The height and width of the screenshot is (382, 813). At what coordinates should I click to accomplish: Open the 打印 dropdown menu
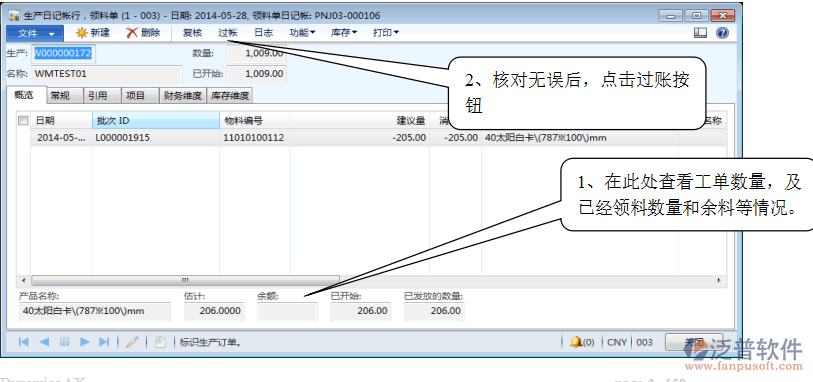pyautogui.click(x=386, y=33)
